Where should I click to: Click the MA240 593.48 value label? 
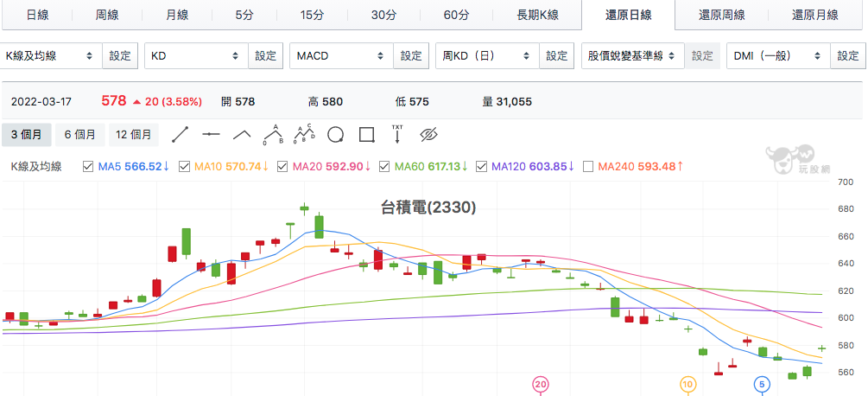pyautogui.click(x=641, y=166)
